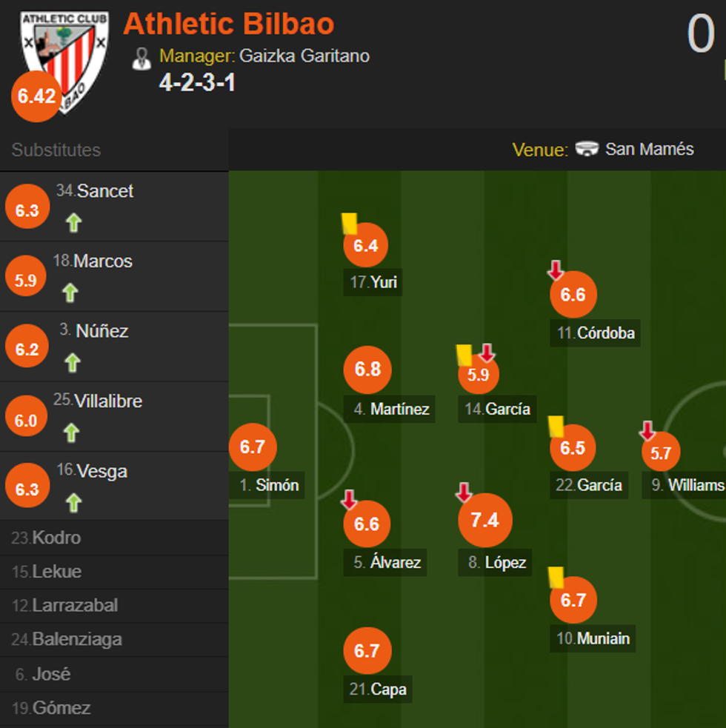The image size is (726, 728).
Task: Click Vesga's green substitution arrow
Action: click(x=73, y=503)
